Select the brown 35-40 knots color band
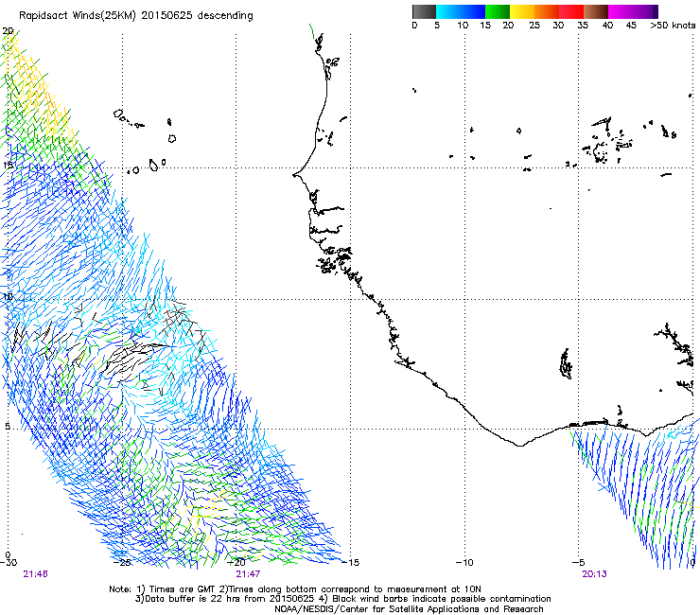 coord(596,11)
